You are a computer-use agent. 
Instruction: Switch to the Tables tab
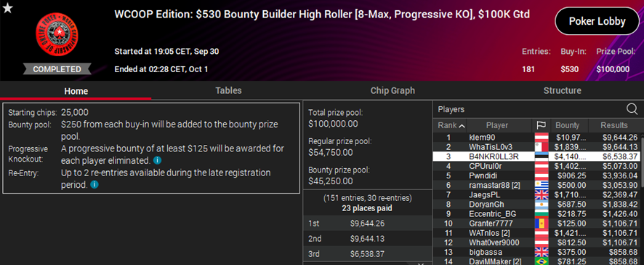pyautogui.click(x=228, y=90)
